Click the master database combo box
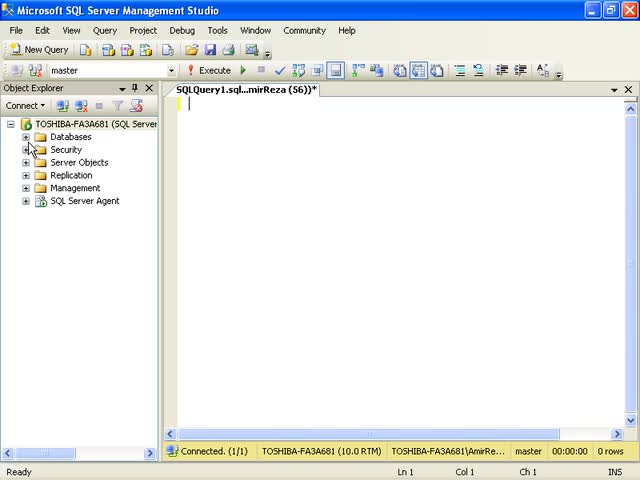Screen dimensions: 640x480 click(x=112, y=71)
